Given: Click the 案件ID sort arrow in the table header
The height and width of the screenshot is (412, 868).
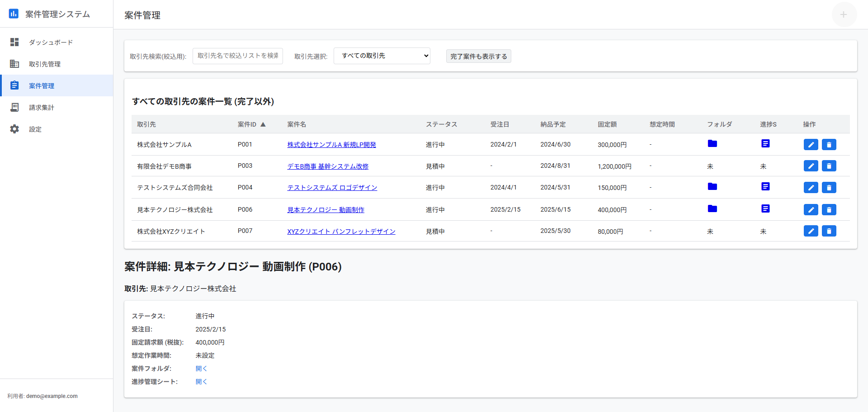Looking at the screenshot, I should 263,123.
